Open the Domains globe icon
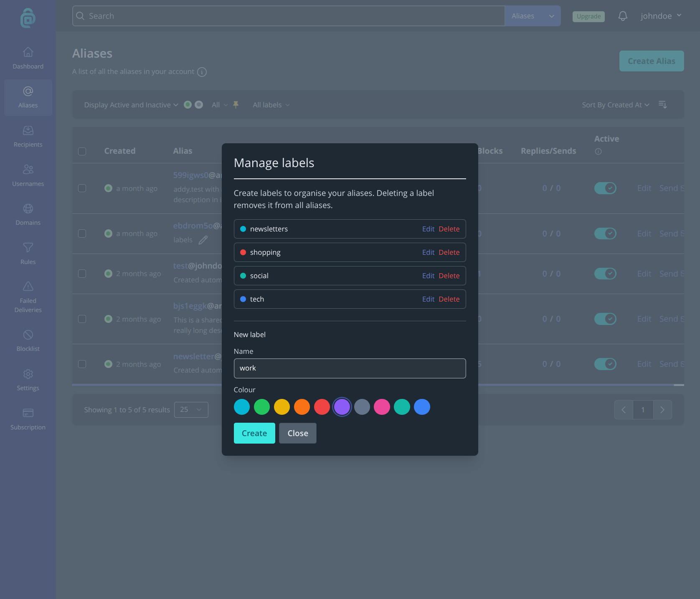 [x=28, y=208]
